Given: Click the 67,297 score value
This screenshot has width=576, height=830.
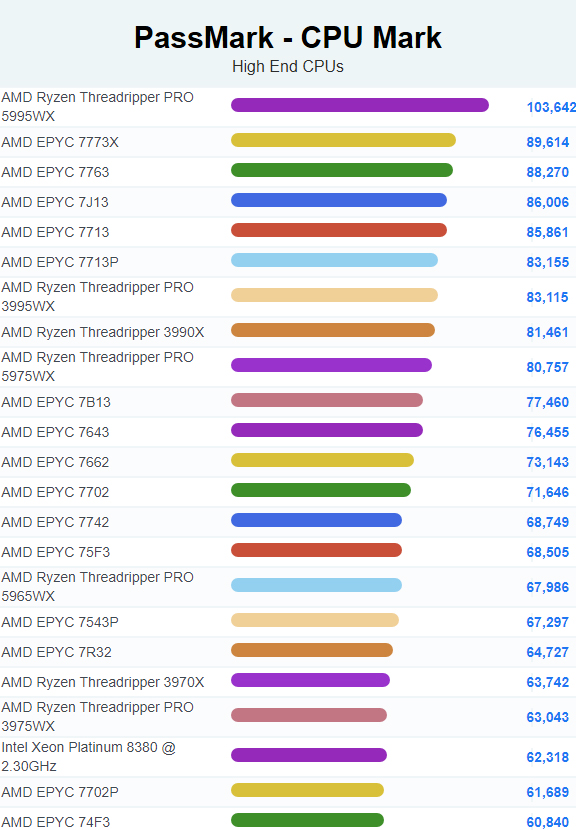Looking at the screenshot, I should click(x=547, y=622).
